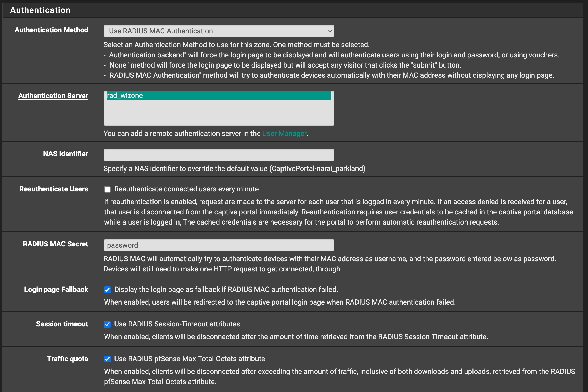Click the Authentication Server help link

coord(53,96)
